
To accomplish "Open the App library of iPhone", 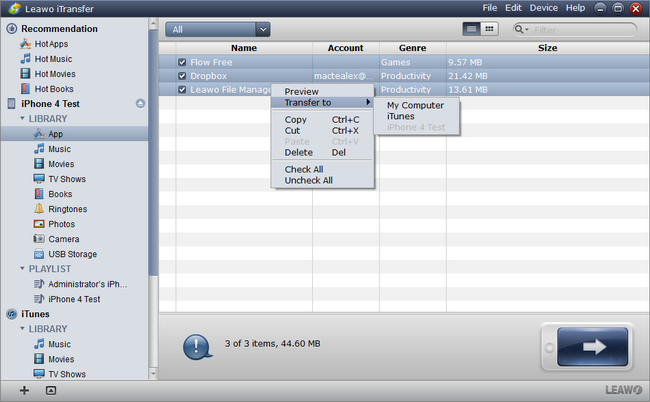I will click(48, 134).
